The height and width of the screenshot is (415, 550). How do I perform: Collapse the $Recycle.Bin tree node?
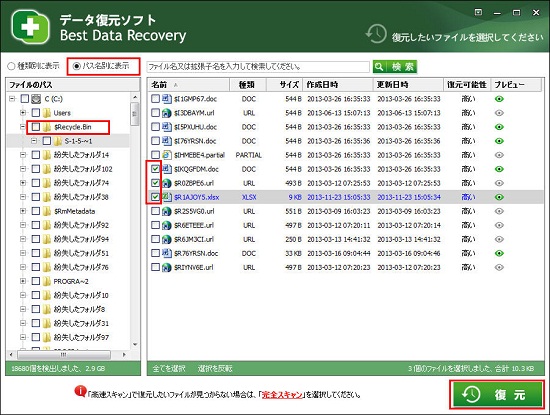(x=23, y=127)
